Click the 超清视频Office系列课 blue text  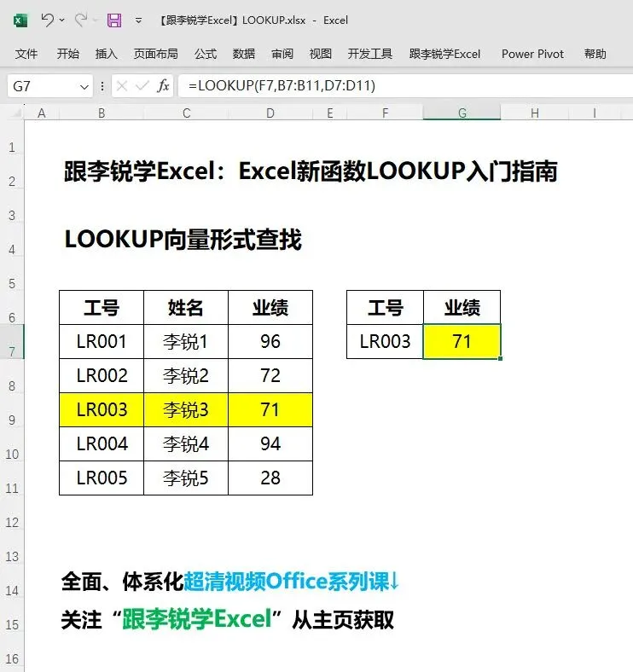click(x=287, y=582)
